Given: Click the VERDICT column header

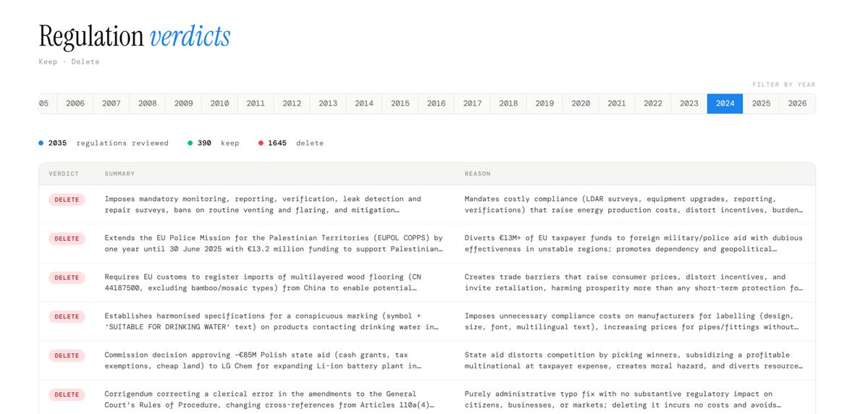Looking at the screenshot, I should tap(64, 174).
